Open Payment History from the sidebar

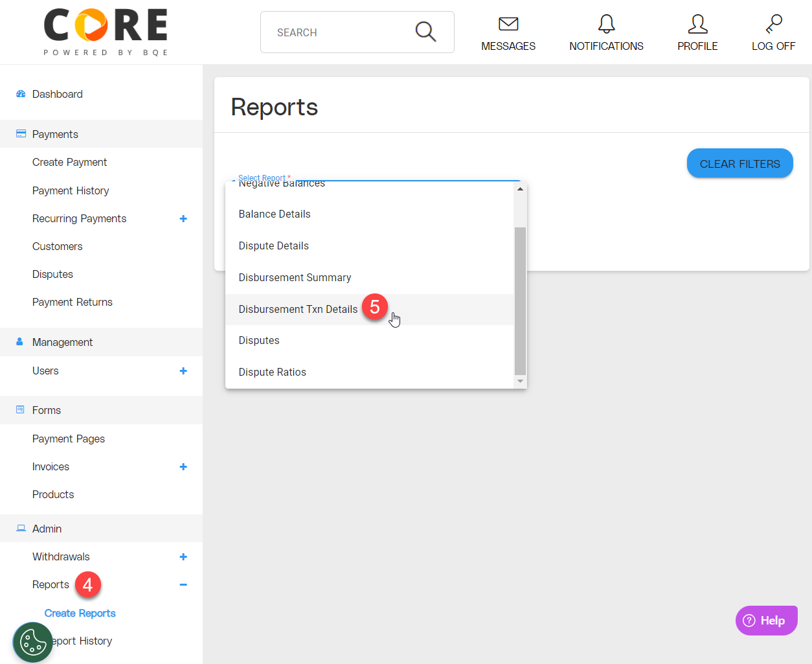tap(71, 190)
